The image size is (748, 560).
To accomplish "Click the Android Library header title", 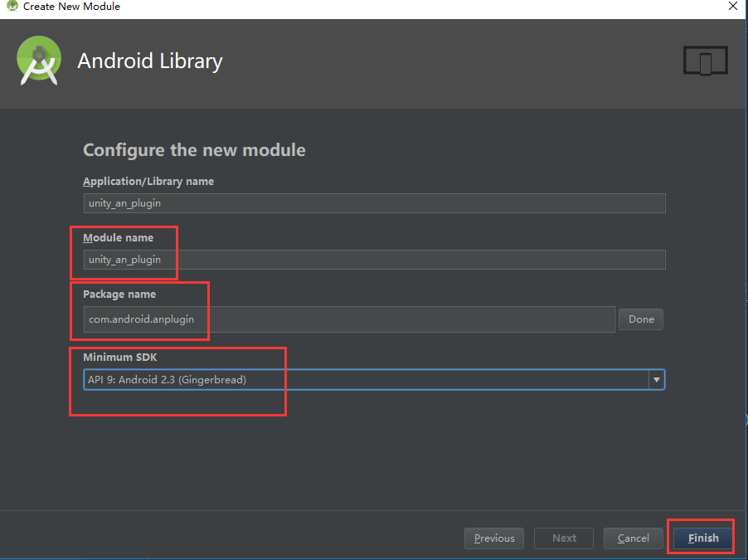I will tap(149, 61).
